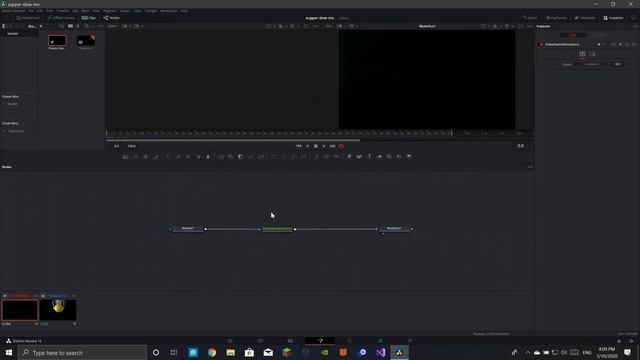640x360 pixels.
Task: Adjust the Speed slider in Inspector
Action: pyautogui.click(x=591, y=64)
